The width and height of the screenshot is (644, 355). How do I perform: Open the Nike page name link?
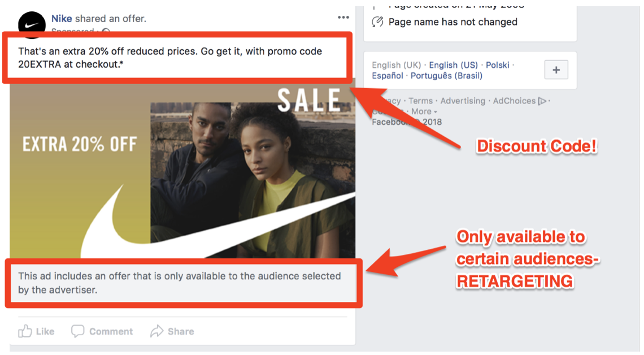pyautogui.click(x=62, y=19)
